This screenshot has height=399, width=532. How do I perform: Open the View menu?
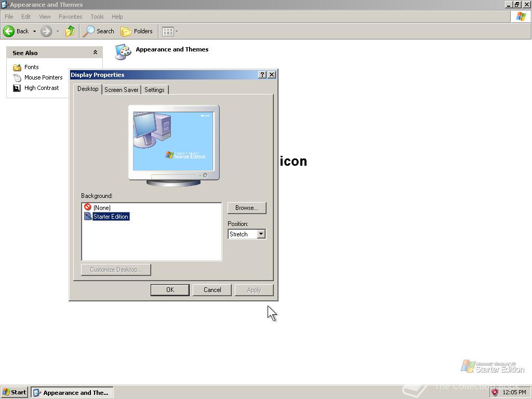(45, 17)
